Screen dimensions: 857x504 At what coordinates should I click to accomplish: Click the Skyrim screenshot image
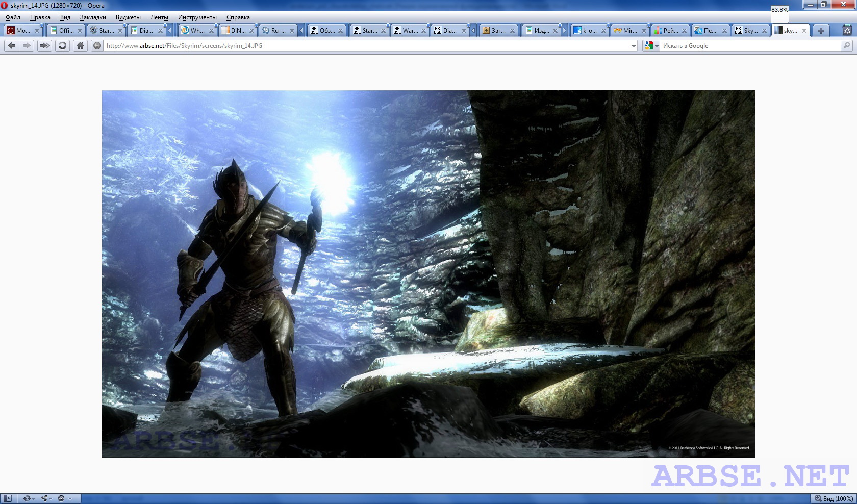point(428,274)
